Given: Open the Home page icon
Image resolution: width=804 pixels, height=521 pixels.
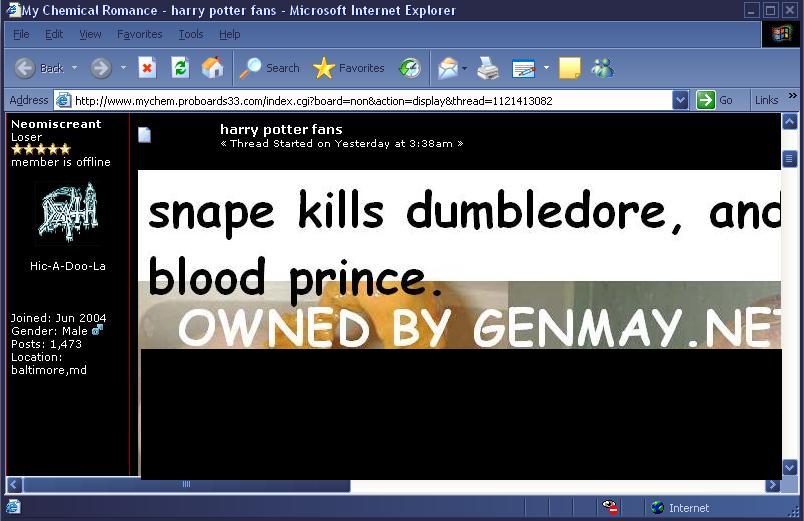Looking at the screenshot, I should (x=213, y=67).
